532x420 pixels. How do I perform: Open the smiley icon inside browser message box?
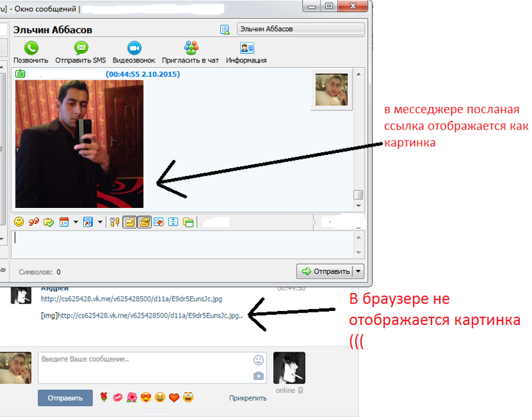click(x=259, y=360)
